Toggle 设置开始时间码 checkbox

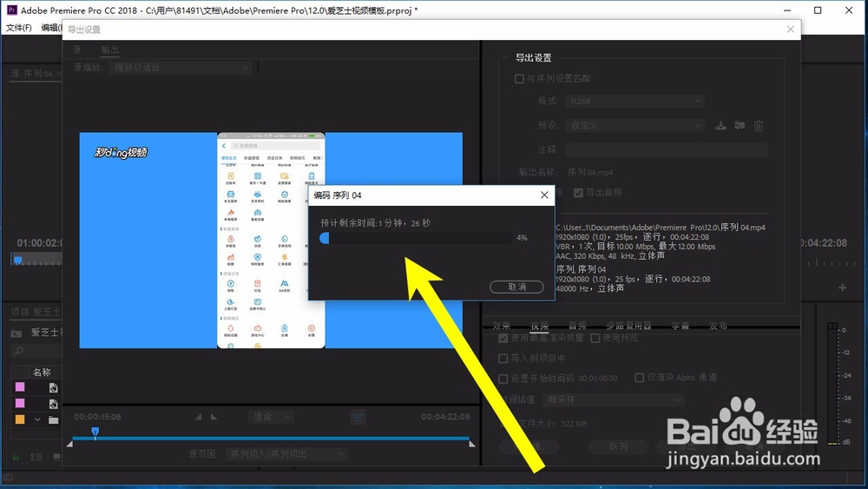(x=503, y=378)
